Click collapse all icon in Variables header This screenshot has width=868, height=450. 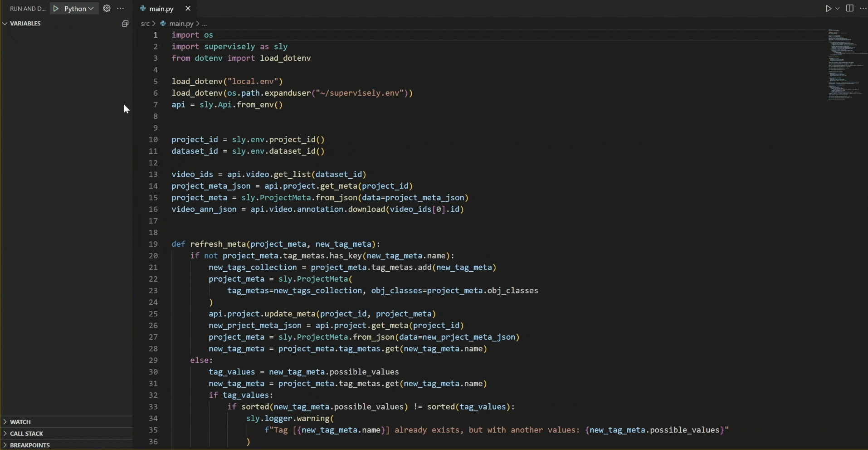[x=125, y=24]
